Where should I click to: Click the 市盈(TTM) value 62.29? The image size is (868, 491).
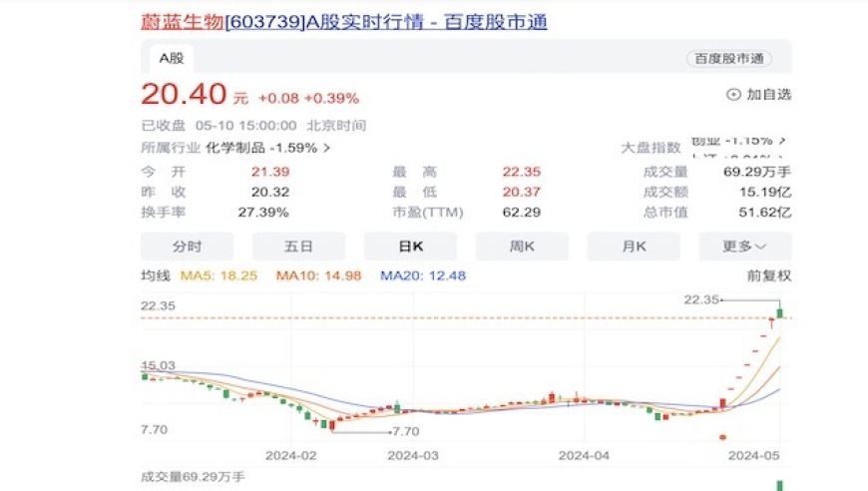click(x=522, y=213)
